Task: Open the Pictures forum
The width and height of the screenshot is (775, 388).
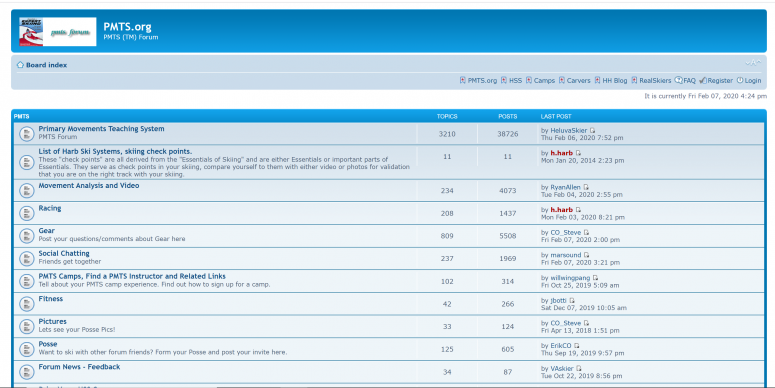Action: [x=52, y=321]
